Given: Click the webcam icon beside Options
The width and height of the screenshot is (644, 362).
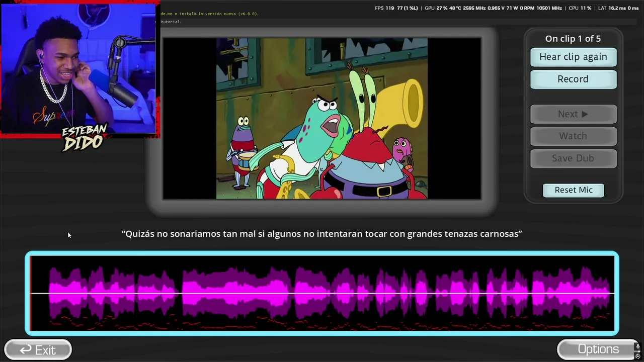Looking at the screenshot, I should [x=638, y=356].
